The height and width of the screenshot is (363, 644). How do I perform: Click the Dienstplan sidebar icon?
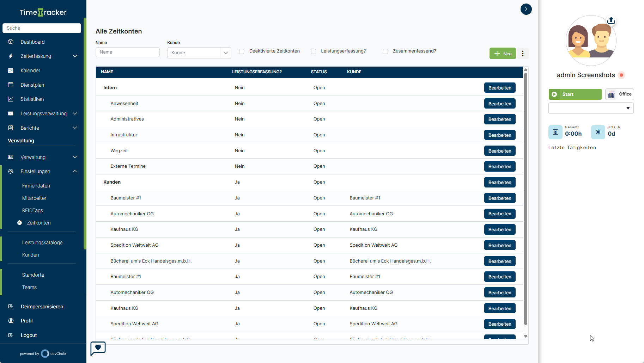(11, 85)
